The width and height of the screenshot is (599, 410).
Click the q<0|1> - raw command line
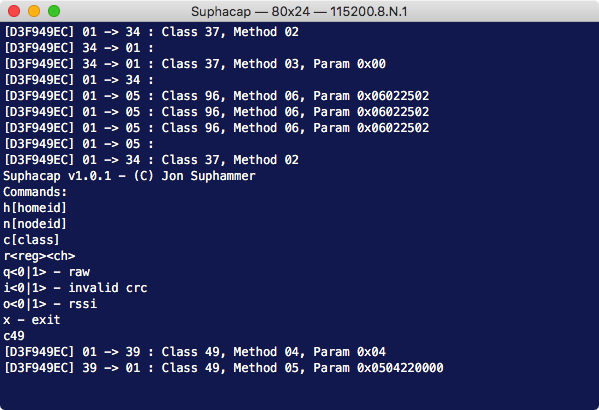(x=47, y=272)
